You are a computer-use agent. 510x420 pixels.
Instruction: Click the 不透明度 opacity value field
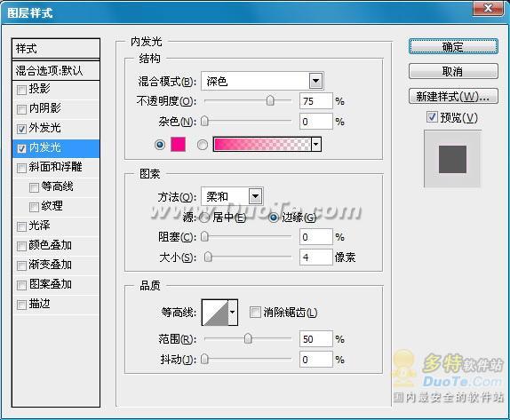pyautogui.click(x=316, y=101)
